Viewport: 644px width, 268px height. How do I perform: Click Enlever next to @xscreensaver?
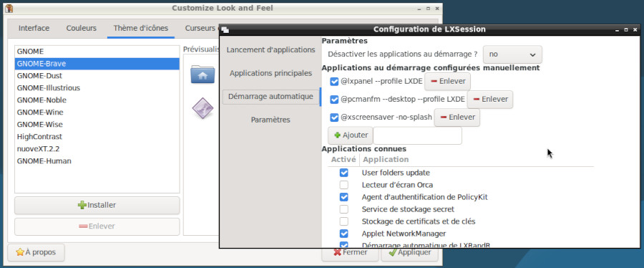click(x=457, y=117)
